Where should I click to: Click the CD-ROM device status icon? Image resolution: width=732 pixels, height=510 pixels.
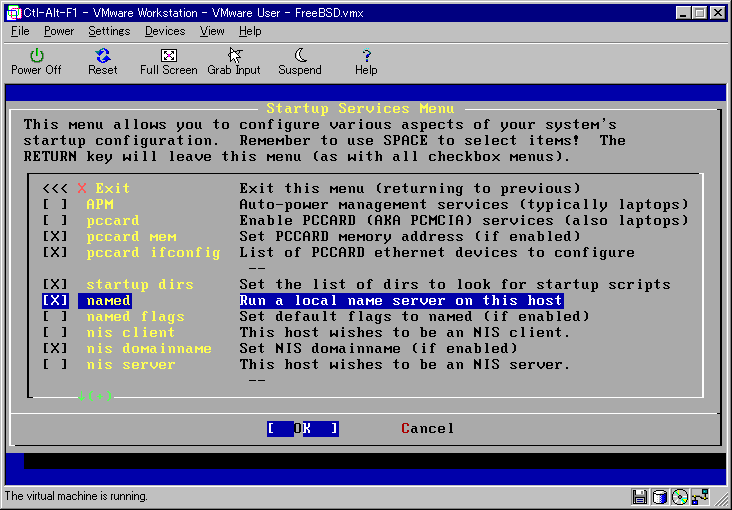[681, 496]
